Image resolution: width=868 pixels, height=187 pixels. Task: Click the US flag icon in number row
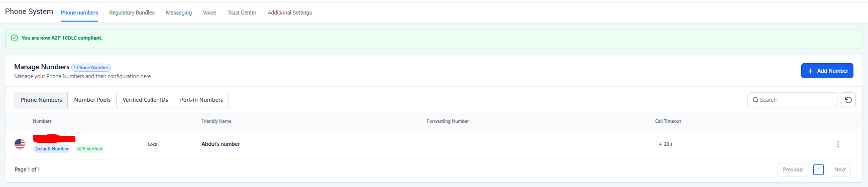coord(20,144)
